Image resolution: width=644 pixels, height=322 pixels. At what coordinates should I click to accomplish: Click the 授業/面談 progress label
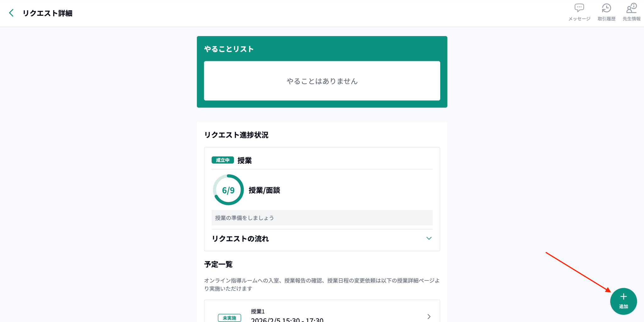click(264, 190)
